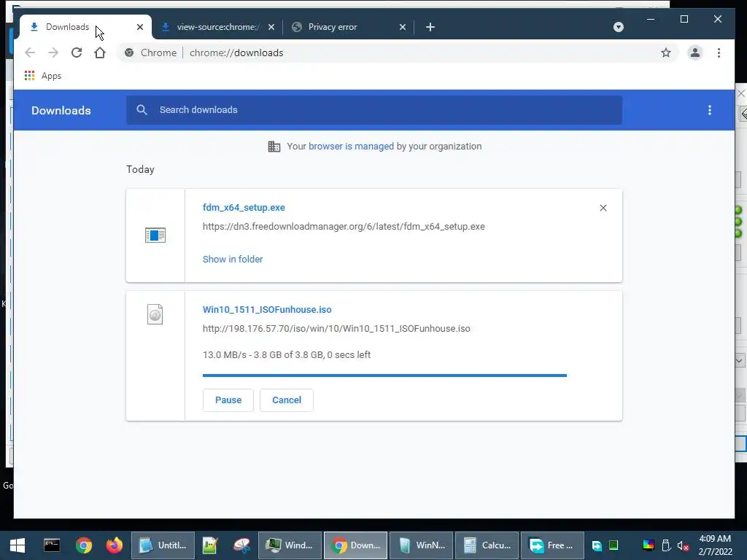The image size is (747, 560).
Task: Open the Win10_1511_ISOFunhouse.iso link
Action: (x=267, y=309)
